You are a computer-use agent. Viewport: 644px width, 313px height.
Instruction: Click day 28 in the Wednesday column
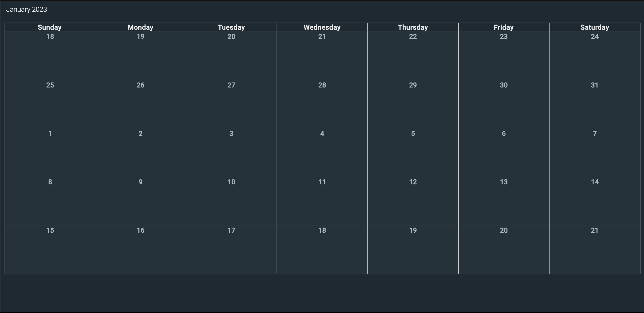tap(322, 85)
